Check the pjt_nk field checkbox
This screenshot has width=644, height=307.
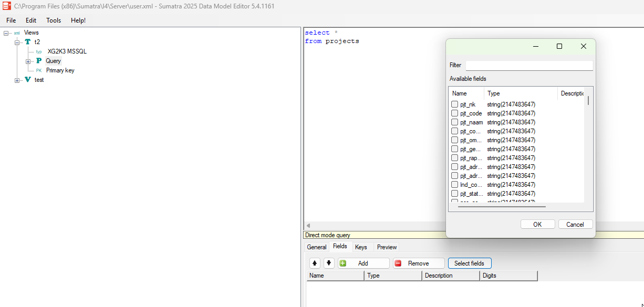(455, 104)
